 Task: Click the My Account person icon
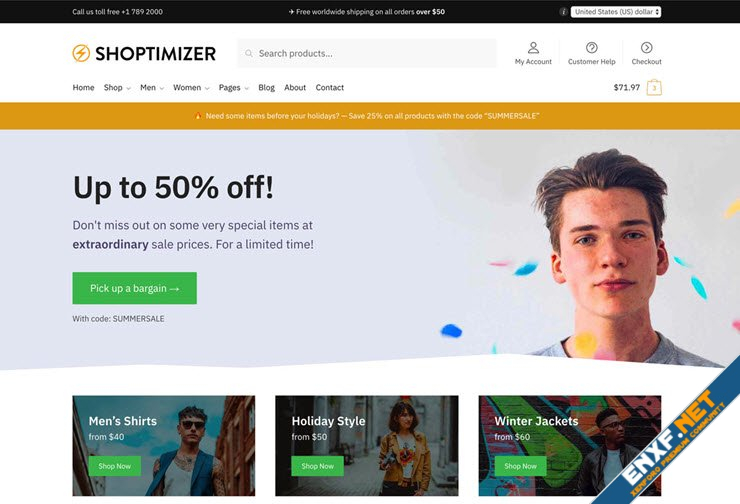[x=533, y=47]
